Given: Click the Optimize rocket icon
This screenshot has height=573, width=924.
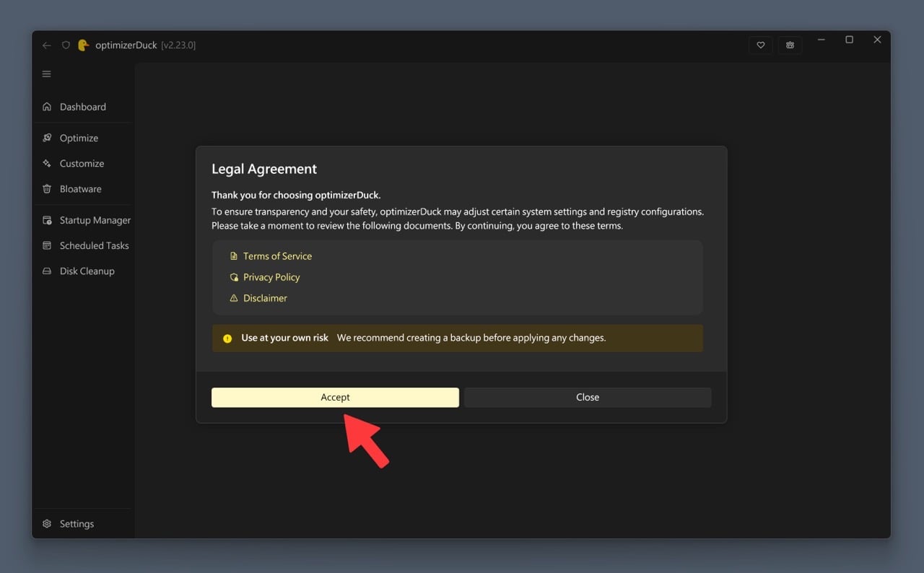Looking at the screenshot, I should point(47,138).
